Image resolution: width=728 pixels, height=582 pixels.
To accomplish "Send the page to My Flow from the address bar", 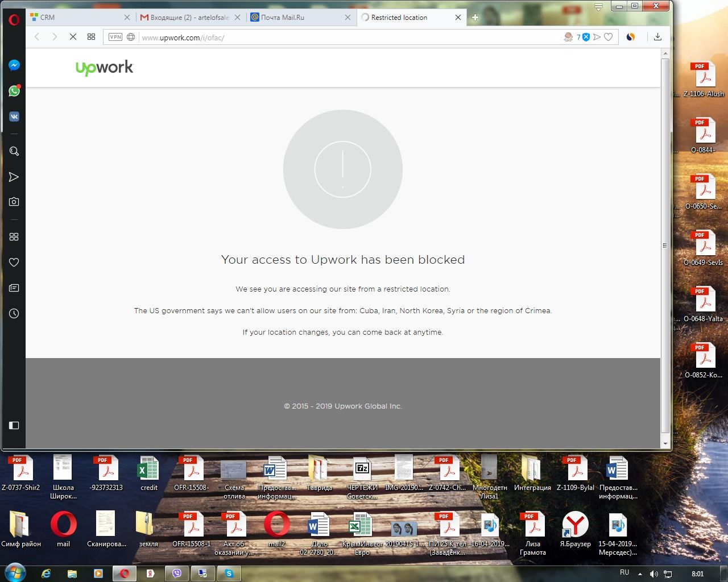I will click(597, 37).
